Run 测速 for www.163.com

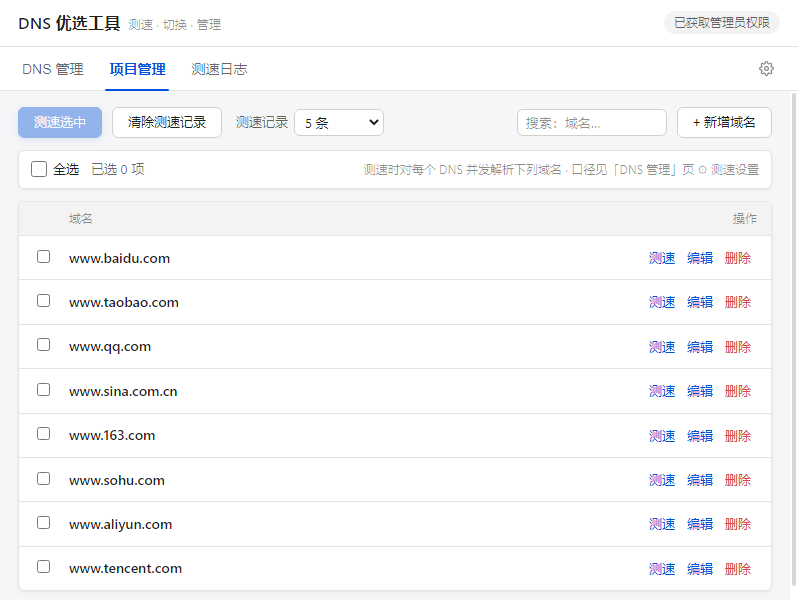[662, 436]
